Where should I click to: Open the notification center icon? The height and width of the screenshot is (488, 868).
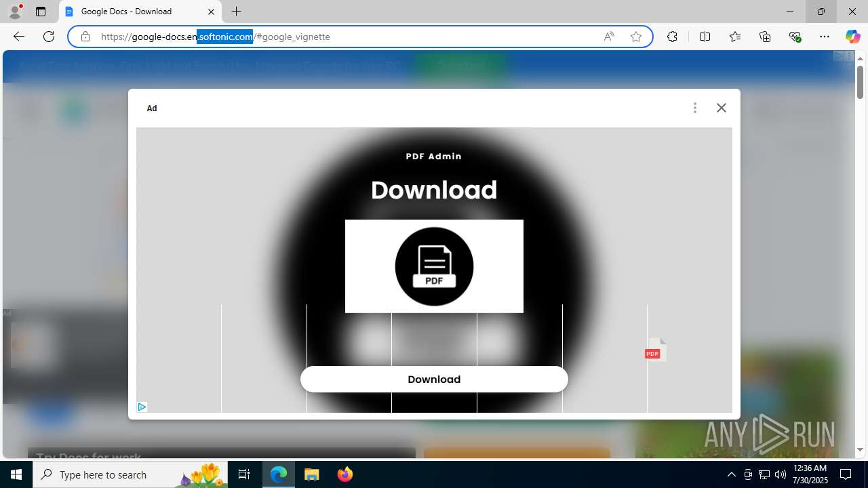[846, 474]
